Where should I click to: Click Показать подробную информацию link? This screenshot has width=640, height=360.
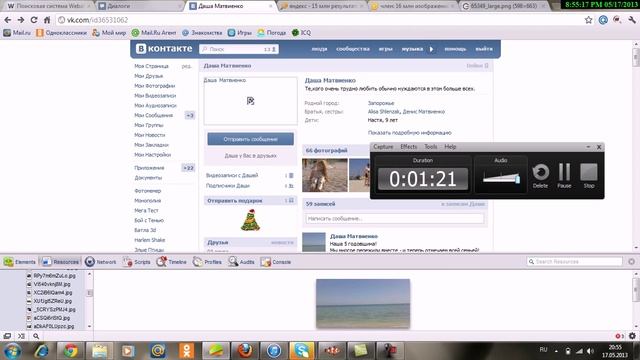(x=409, y=133)
